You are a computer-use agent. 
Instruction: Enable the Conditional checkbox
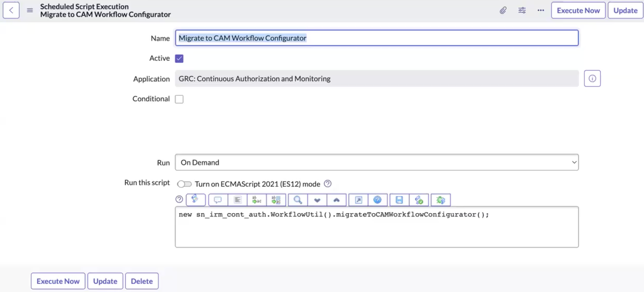pyautogui.click(x=179, y=99)
